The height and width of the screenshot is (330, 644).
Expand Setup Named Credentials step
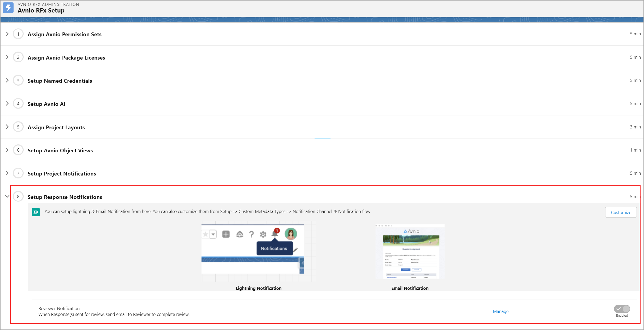click(7, 80)
